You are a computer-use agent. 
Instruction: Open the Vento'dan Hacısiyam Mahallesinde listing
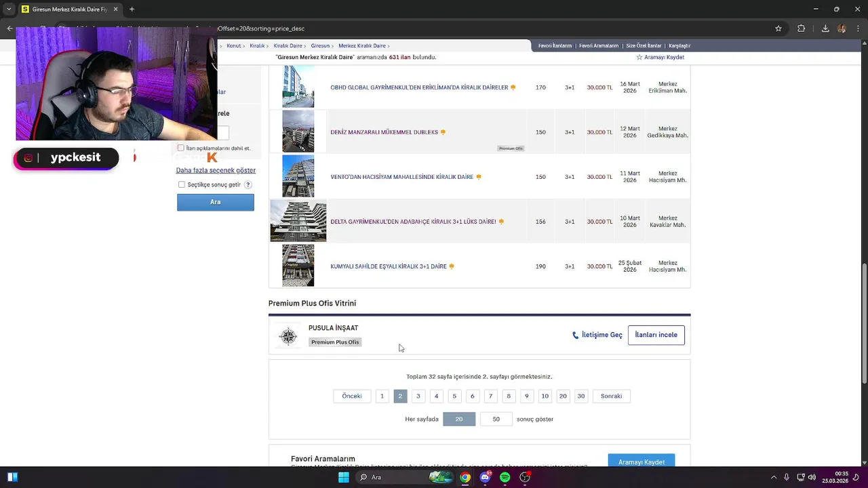tap(401, 177)
